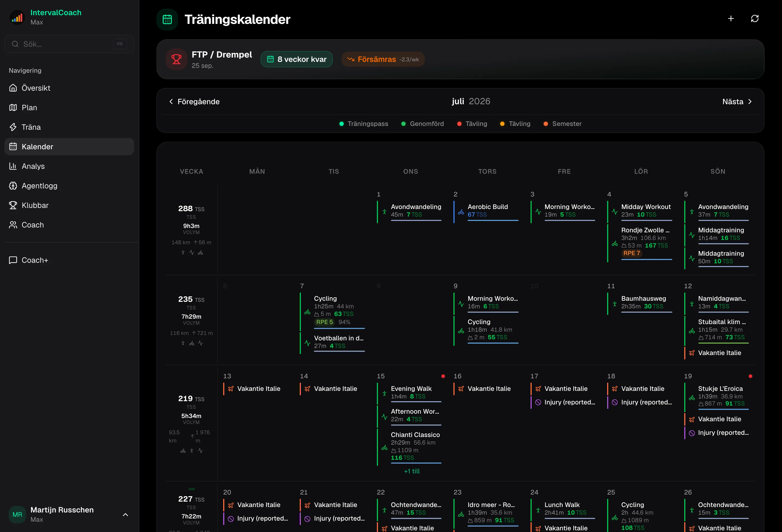This screenshot has width=782, height=532.
Task: Click the red trophy icon for FTP / Drempel
Action: 176,59
